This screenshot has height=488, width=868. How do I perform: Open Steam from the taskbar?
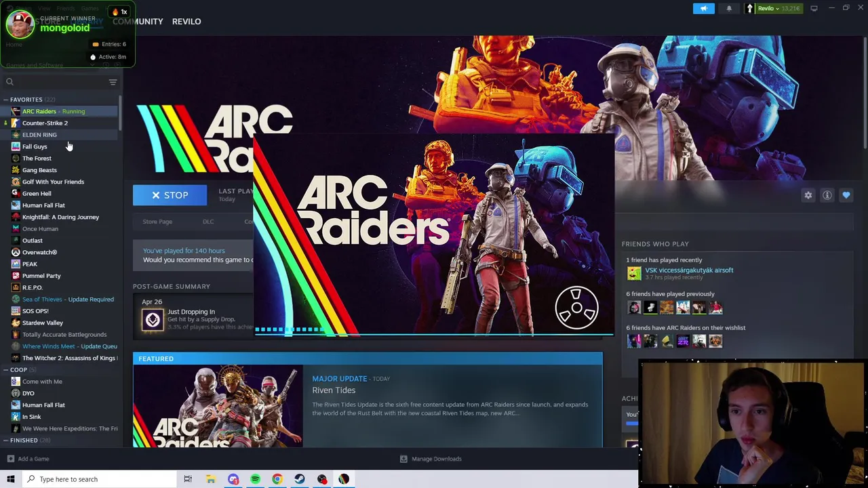[x=300, y=479]
